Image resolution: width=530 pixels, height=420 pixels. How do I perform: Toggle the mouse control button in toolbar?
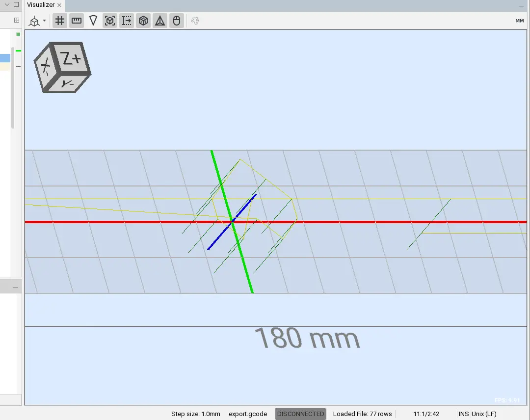(177, 21)
